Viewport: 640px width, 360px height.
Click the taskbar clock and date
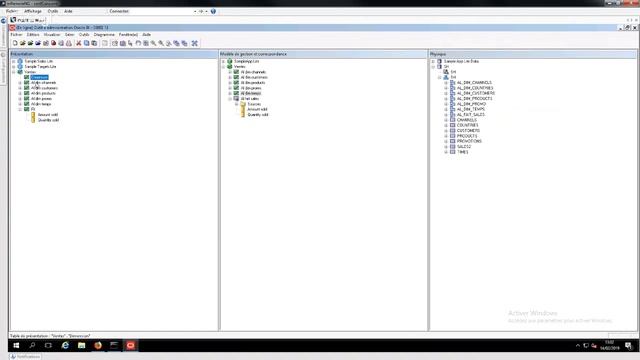click(609, 345)
